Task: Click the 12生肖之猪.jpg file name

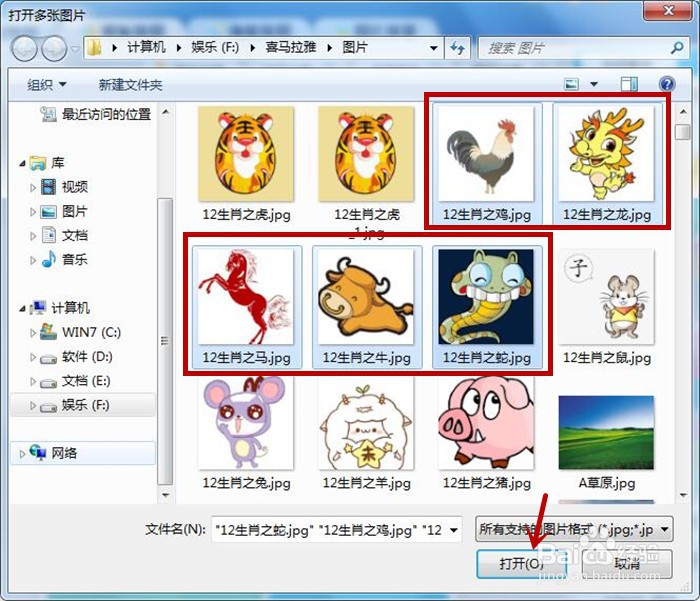Action: click(487, 483)
